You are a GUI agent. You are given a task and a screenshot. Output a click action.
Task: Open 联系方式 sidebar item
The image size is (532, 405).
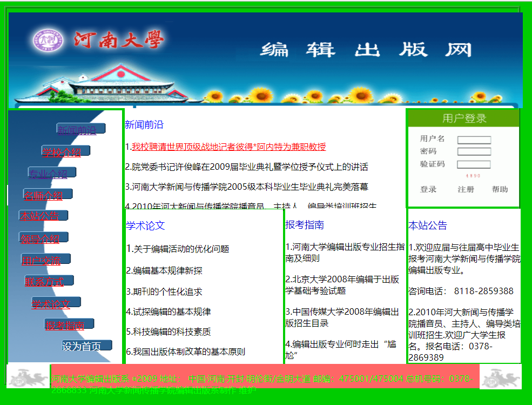click(45, 281)
